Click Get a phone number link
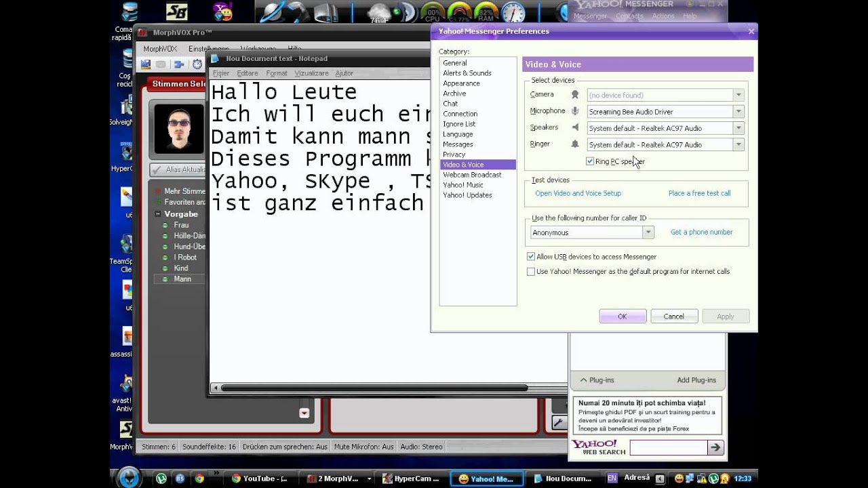The height and width of the screenshot is (488, 868). 701,232
